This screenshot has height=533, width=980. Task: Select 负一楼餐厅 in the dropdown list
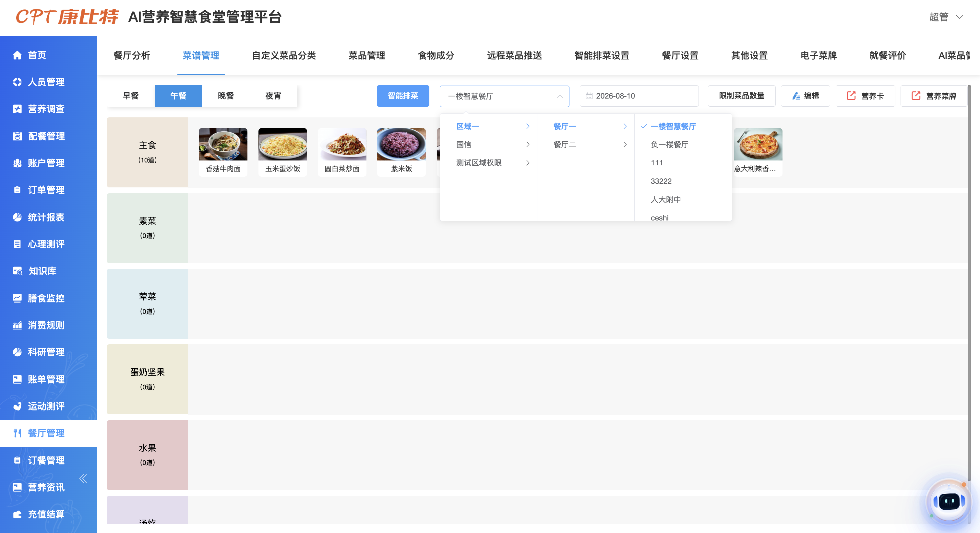tap(670, 145)
